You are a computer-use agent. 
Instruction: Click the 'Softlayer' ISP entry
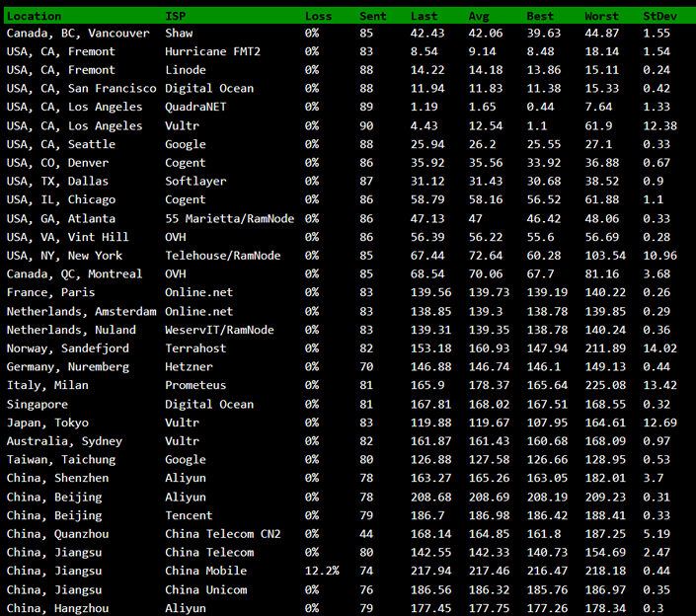[195, 181]
